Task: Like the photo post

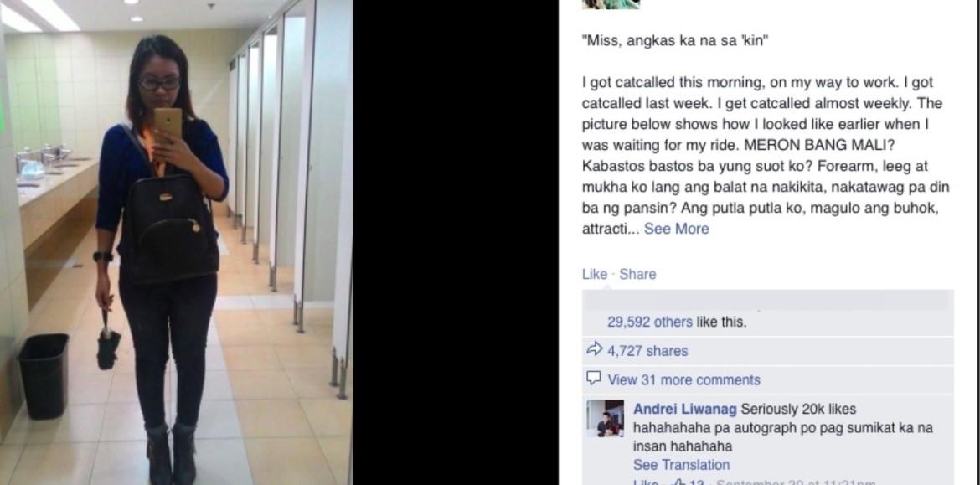Action: click(595, 275)
